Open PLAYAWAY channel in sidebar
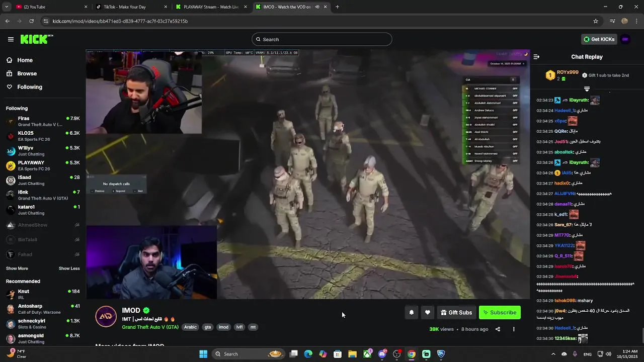This screenshot has width=644, height=362. (43, 165)
